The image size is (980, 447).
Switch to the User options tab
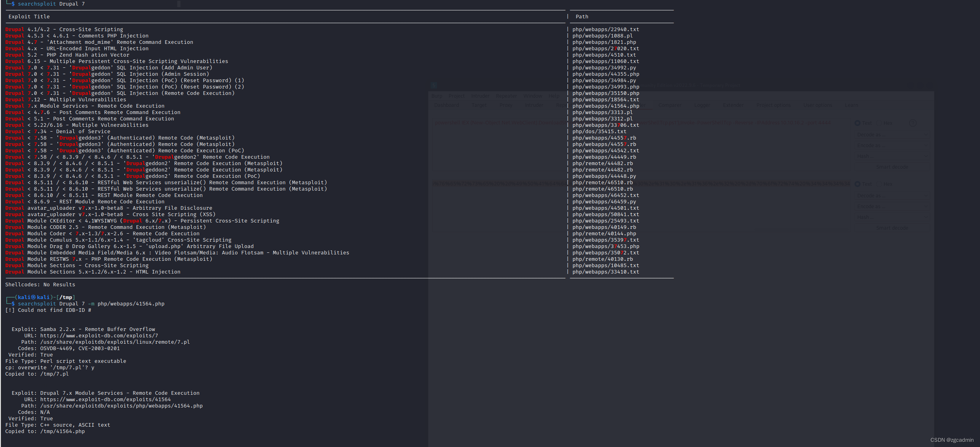pos(818,105)
